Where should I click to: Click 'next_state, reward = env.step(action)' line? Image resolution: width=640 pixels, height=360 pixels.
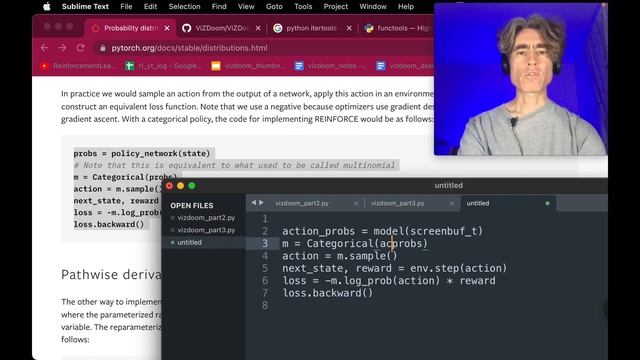point(394,268)
